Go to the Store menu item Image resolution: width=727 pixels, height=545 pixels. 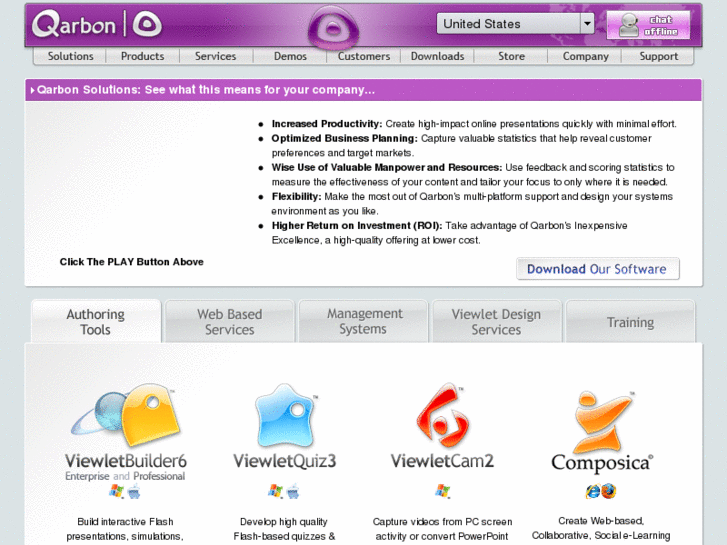pyautogui.click(x=511, y=56)
